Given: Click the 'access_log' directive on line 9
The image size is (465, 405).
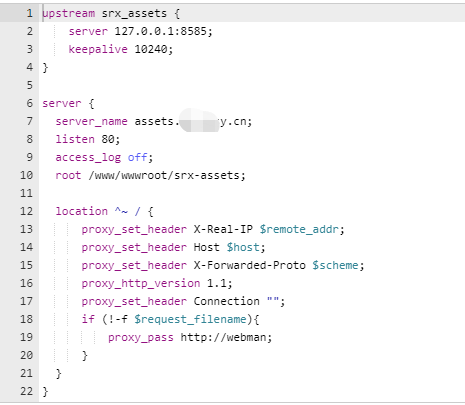Looking at the screenshot, I should (x=88, y=157).
